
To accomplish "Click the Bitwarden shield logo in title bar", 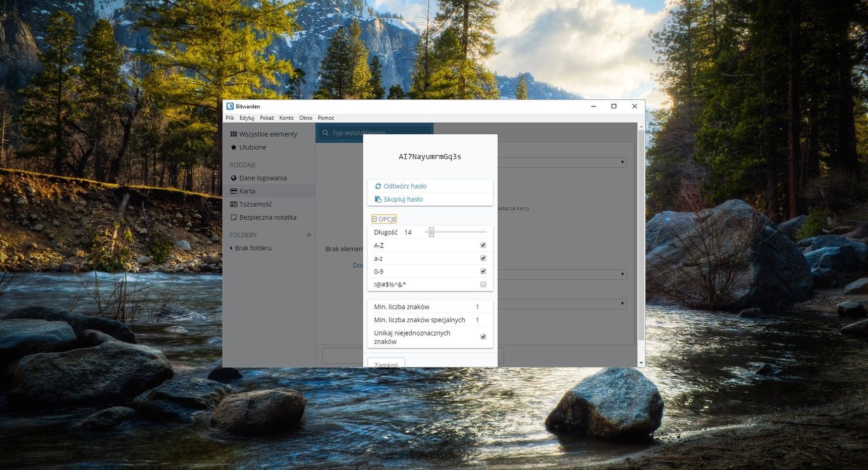I will coord(230,106).
